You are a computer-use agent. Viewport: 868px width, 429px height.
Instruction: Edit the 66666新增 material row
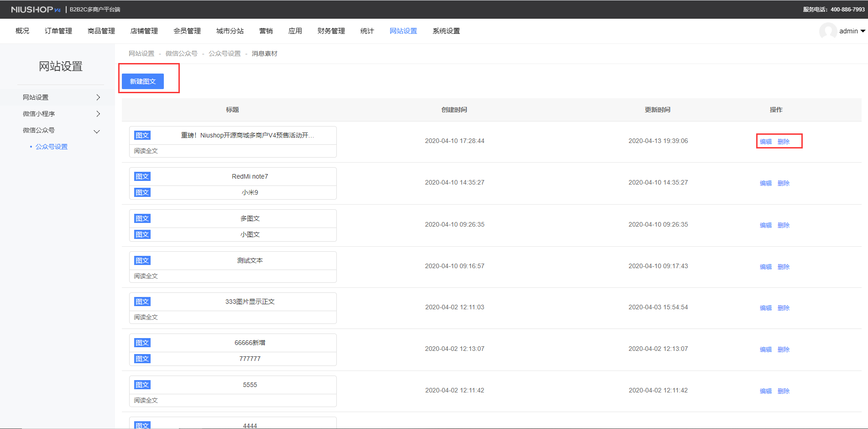[766, 350]
